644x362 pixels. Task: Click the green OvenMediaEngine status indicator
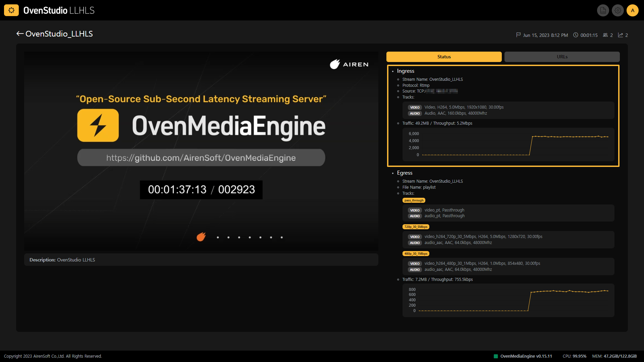tap(496, 356)
